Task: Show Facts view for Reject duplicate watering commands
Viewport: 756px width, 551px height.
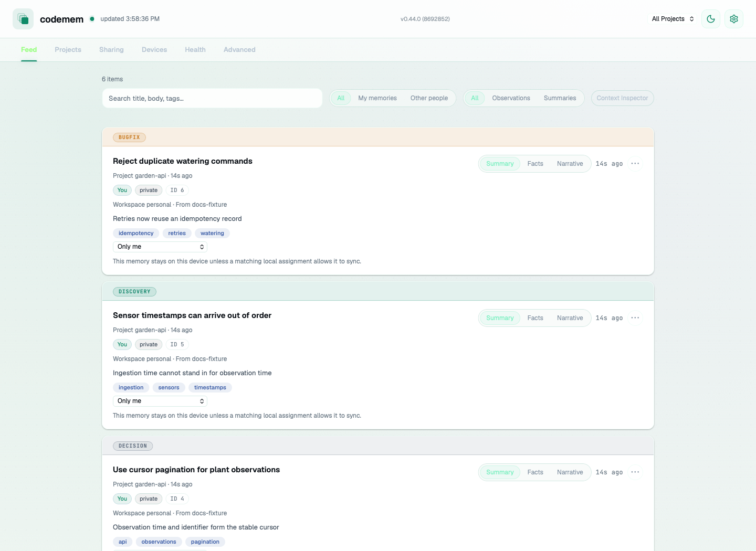Action: tap(535, 164)
